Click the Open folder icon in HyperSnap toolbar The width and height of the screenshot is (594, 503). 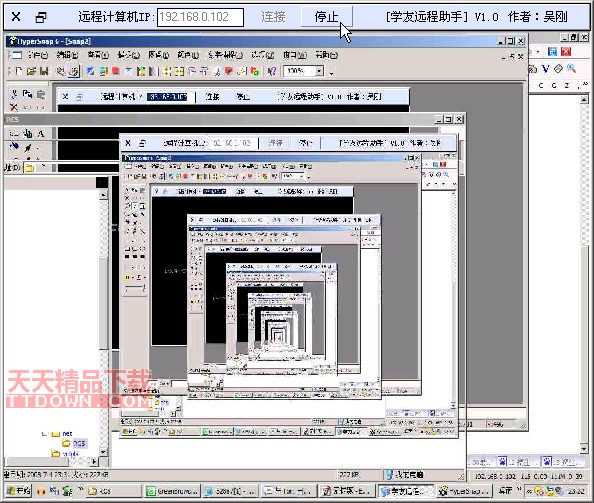[31, 71]
